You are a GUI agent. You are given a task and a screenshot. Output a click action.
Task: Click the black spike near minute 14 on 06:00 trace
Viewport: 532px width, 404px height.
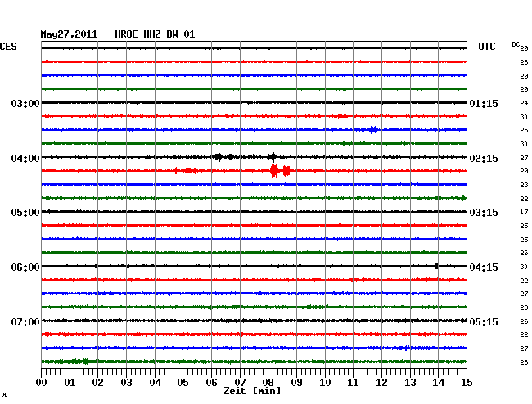[437, 267]
